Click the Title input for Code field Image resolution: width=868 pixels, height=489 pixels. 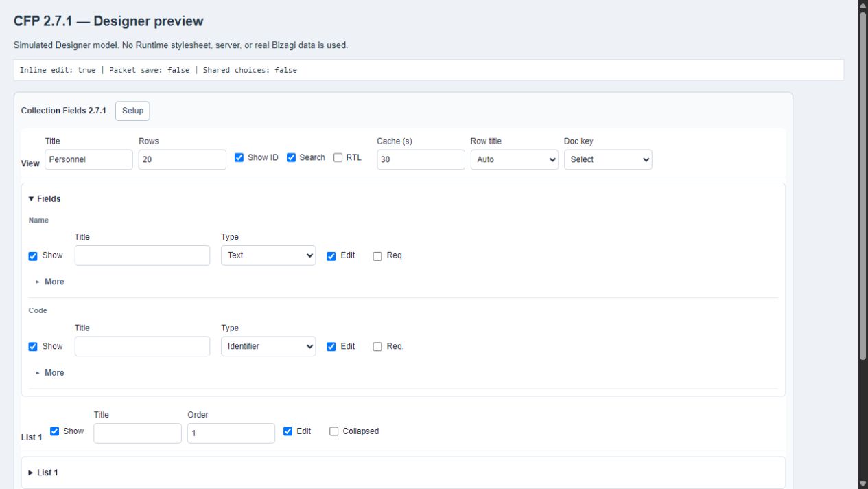pos(142,347)
